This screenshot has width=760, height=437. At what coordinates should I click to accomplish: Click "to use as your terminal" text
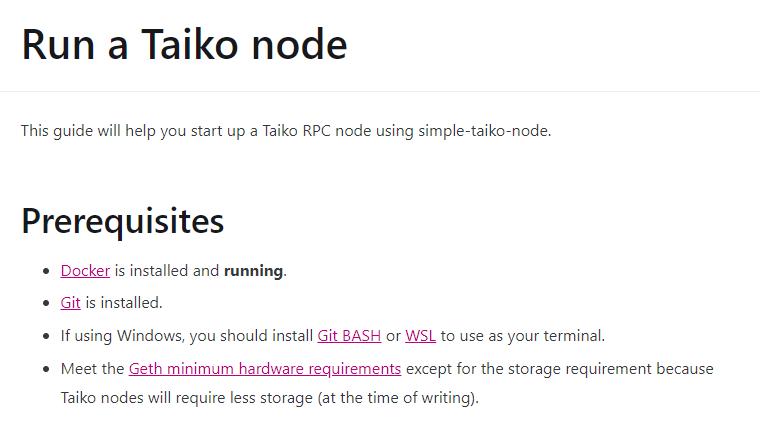click(x=522, y=335)
